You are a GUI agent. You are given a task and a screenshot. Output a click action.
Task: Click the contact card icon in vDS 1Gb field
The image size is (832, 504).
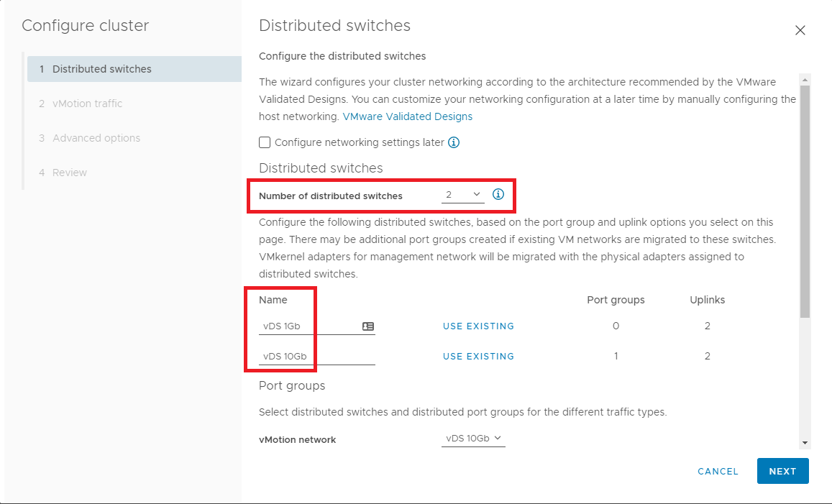tap(368, 326)
